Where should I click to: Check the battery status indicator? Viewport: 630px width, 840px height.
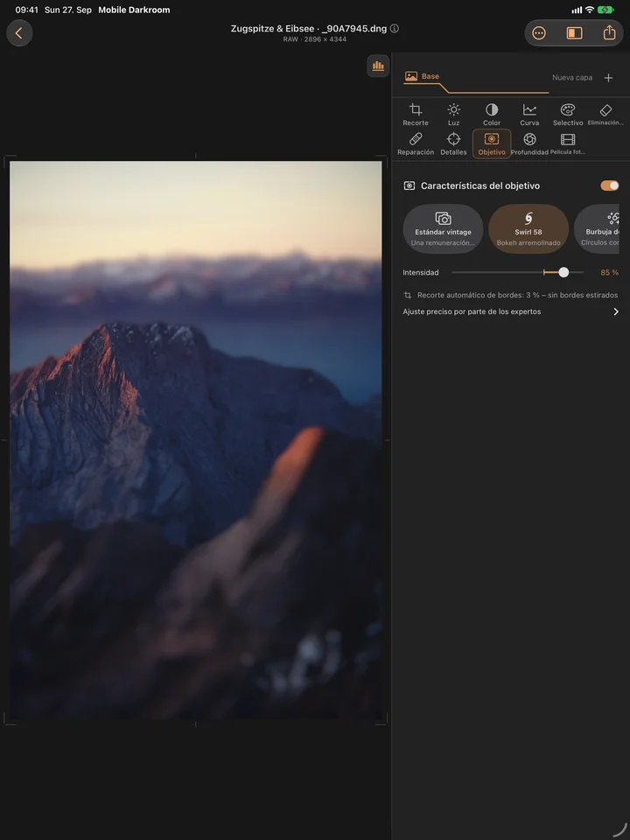pyautogui.click(x=605, y=10)
